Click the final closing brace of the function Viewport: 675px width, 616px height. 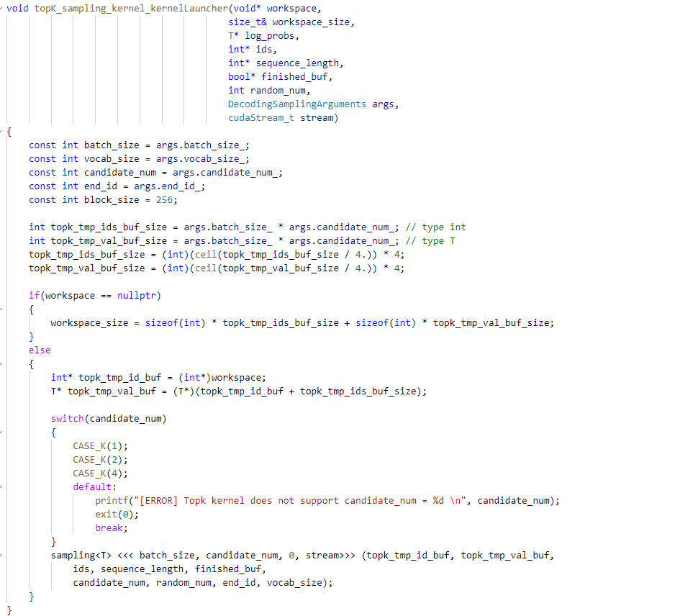(x=10, y=608)
